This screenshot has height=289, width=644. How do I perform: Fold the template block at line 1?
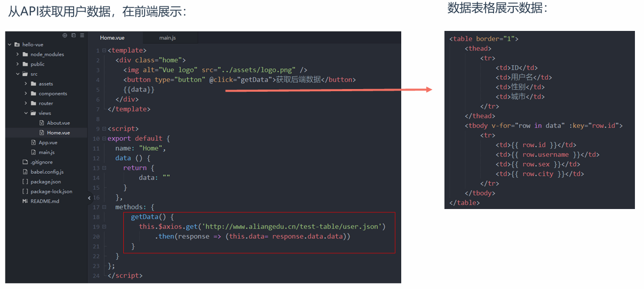click(x=104, y=51)
